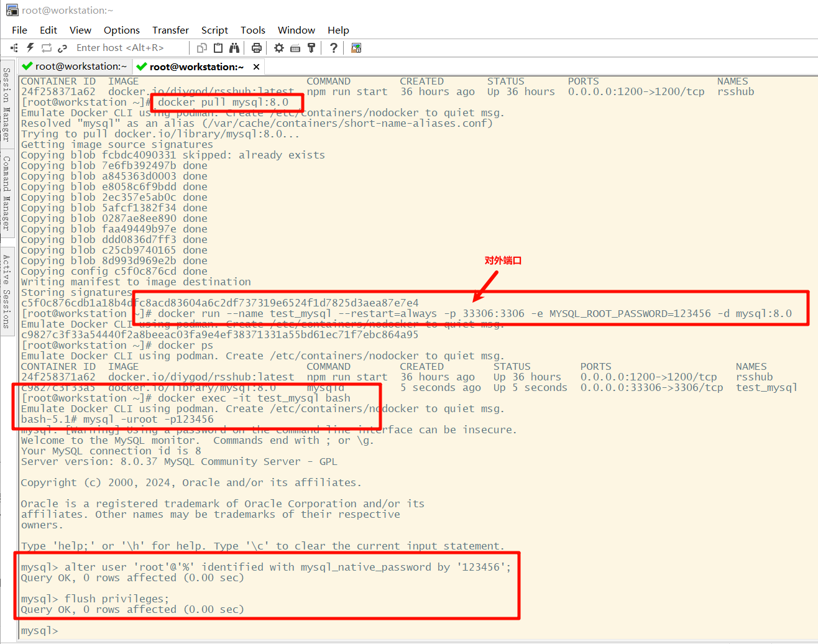Open the Command Manager side panel
This screenshot has width=818, height=644.
click(x=7, y=193)
